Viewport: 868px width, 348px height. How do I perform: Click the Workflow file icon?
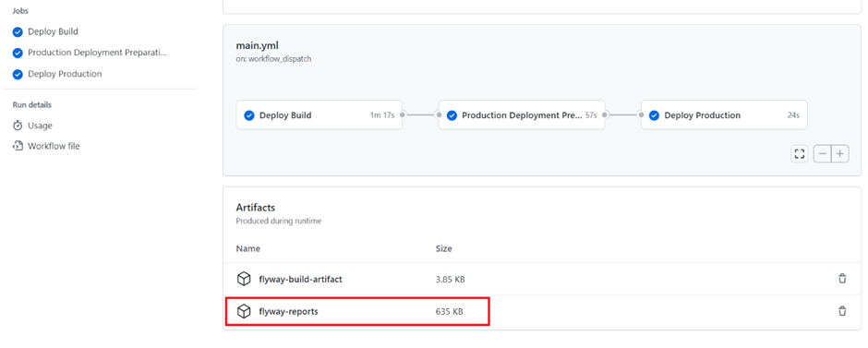18,146
